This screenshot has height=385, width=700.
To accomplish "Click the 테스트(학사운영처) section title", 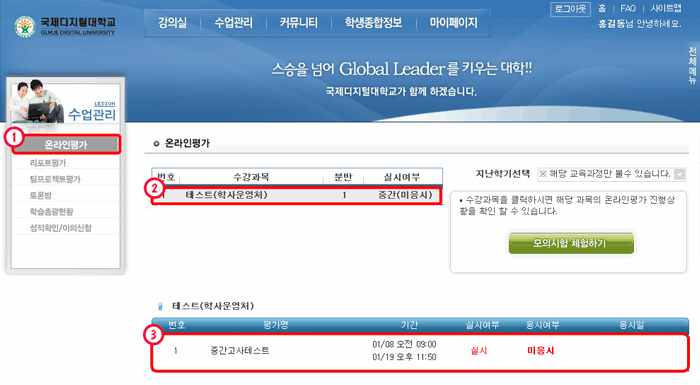I will point(213,306).
